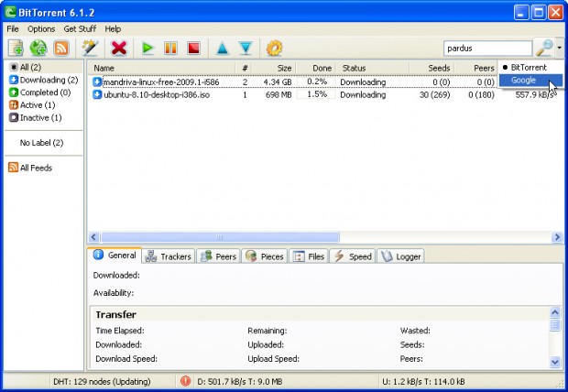Click the red X Remove torrent icon
Viewport: 568px width, 392px height.
(119, 48)
